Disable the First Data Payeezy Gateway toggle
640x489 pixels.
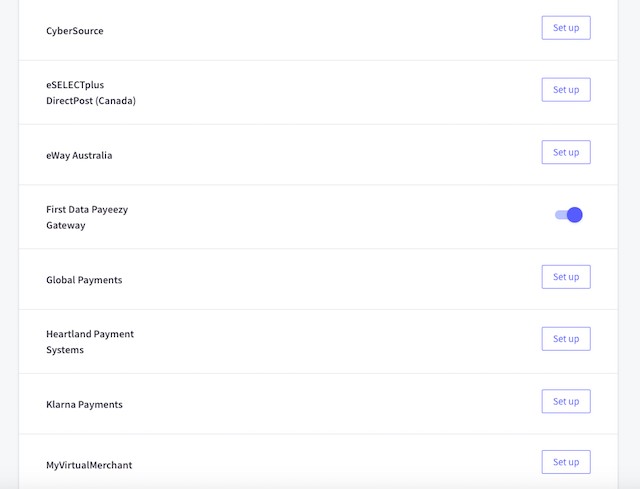tap(569, 215)
